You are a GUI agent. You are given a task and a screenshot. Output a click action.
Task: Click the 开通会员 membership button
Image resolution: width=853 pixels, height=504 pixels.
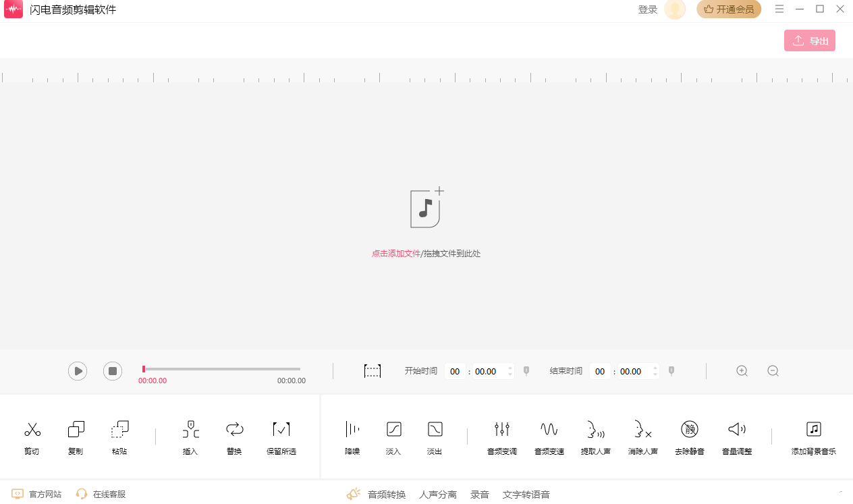pyautogui.click(x=729, y=9)
